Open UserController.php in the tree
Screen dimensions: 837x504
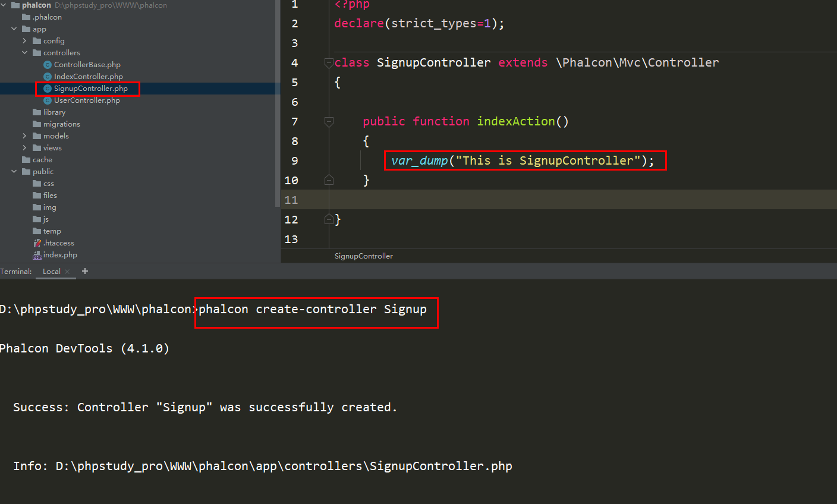click(87, 100)
